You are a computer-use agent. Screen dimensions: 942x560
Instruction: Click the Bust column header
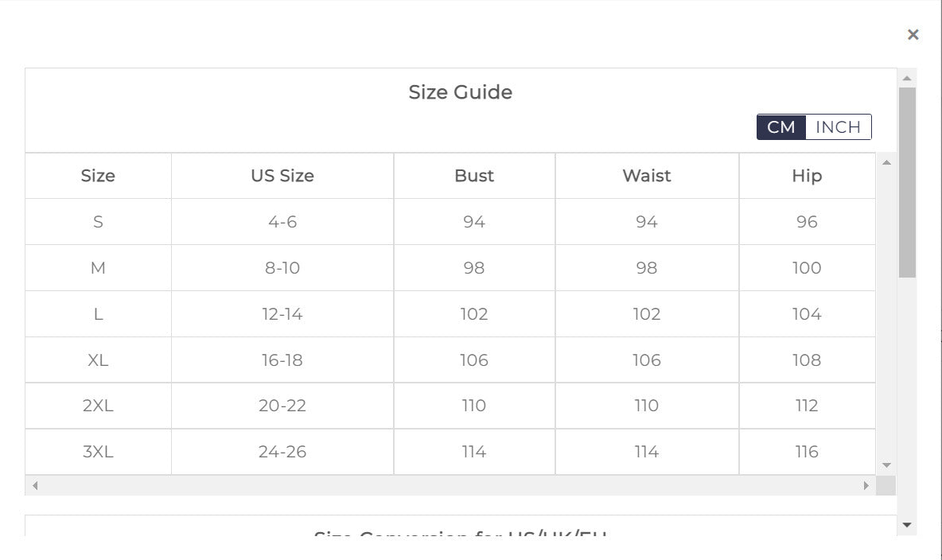click(x=474, y=176)
